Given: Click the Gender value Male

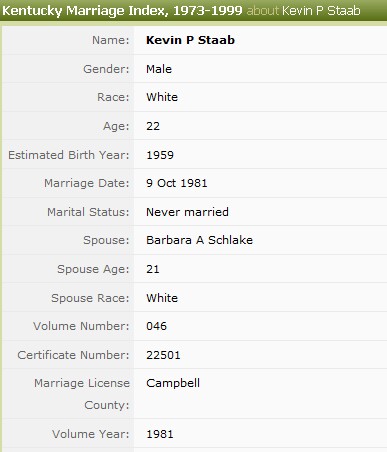Looking at the screenshot, I should pos(159,69).
